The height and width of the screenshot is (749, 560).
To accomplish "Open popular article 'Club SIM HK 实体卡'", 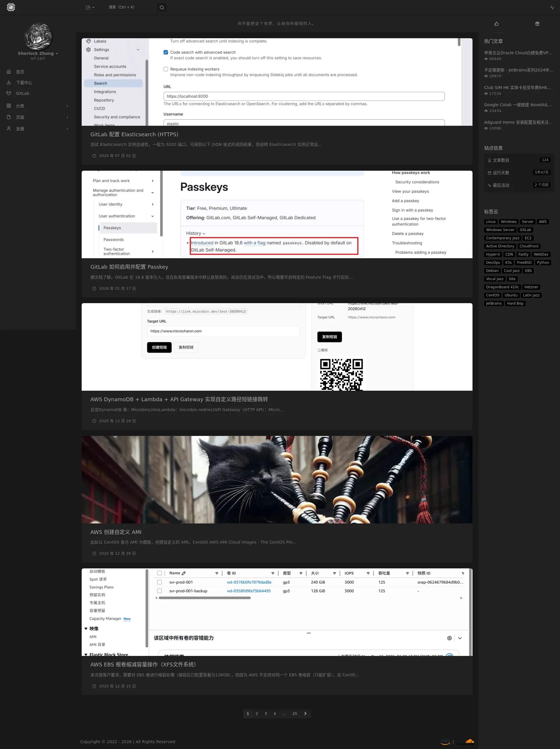I will point(518,88).
